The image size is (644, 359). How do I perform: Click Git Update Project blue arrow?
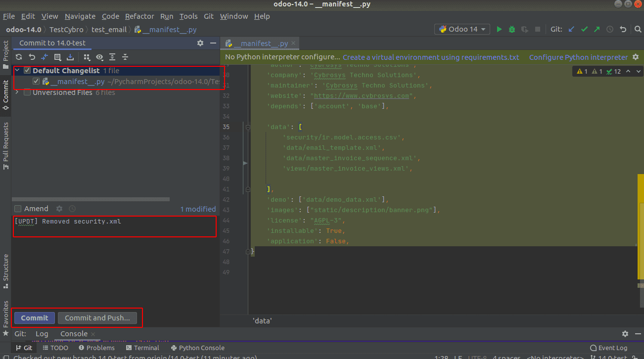[571, 29]
